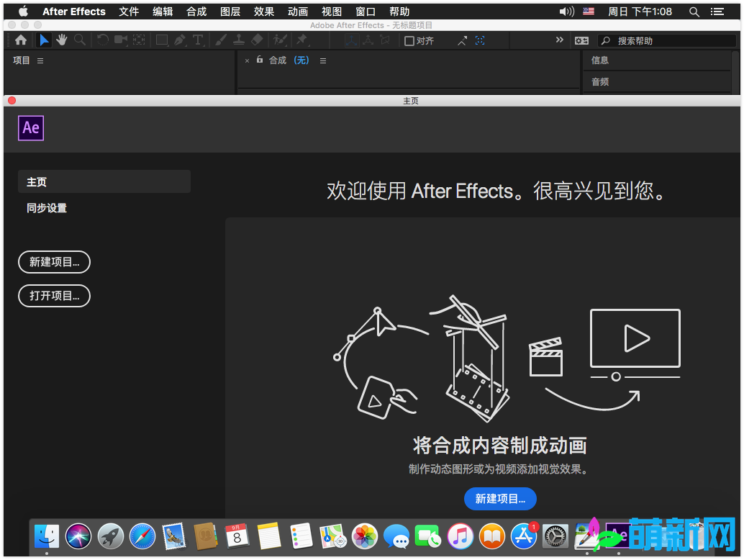This screenshot has width=744, height=560.
Task: Click the blue 新建项目... button
Action: (500, 499)
